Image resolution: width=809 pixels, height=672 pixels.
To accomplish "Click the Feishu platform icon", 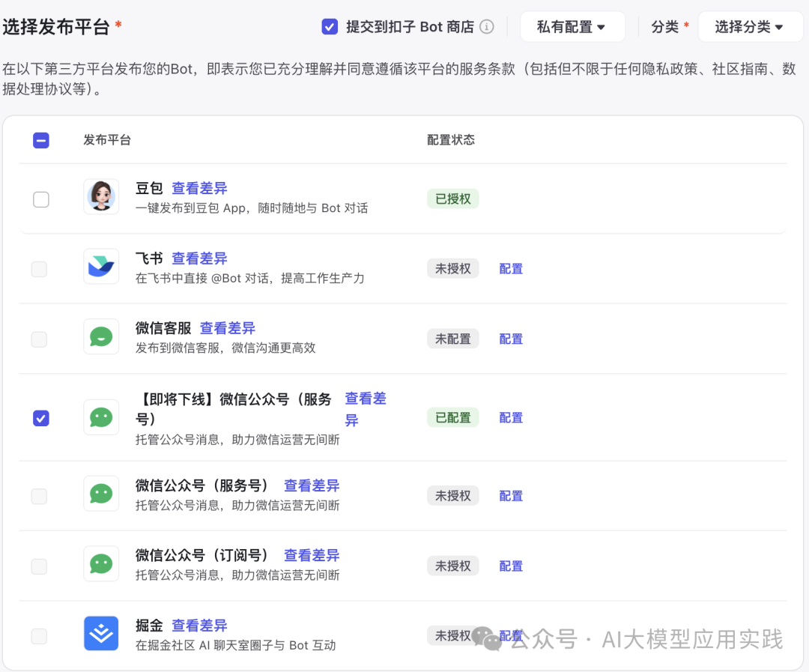I will pyautogui.click(x=101, y=267).
